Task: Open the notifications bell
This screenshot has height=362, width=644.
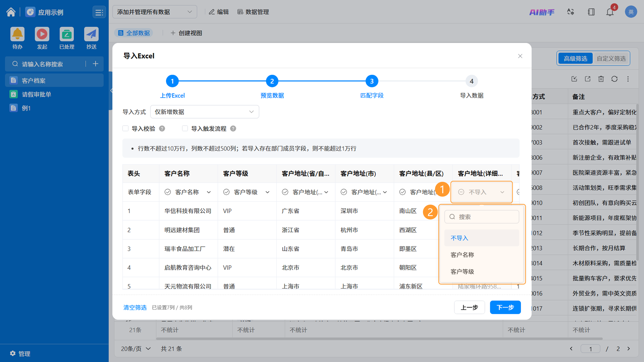Action: point(610,12)
